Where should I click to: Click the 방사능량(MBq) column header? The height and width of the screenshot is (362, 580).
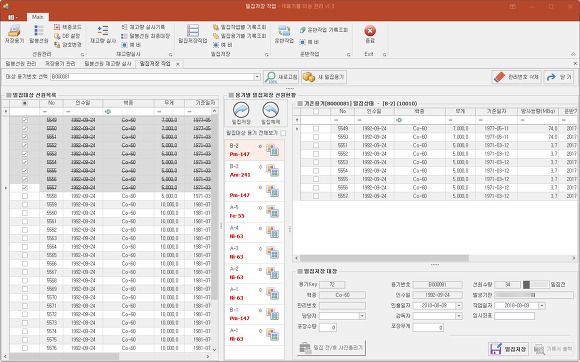pyautogui.click(x=538, y=111)
